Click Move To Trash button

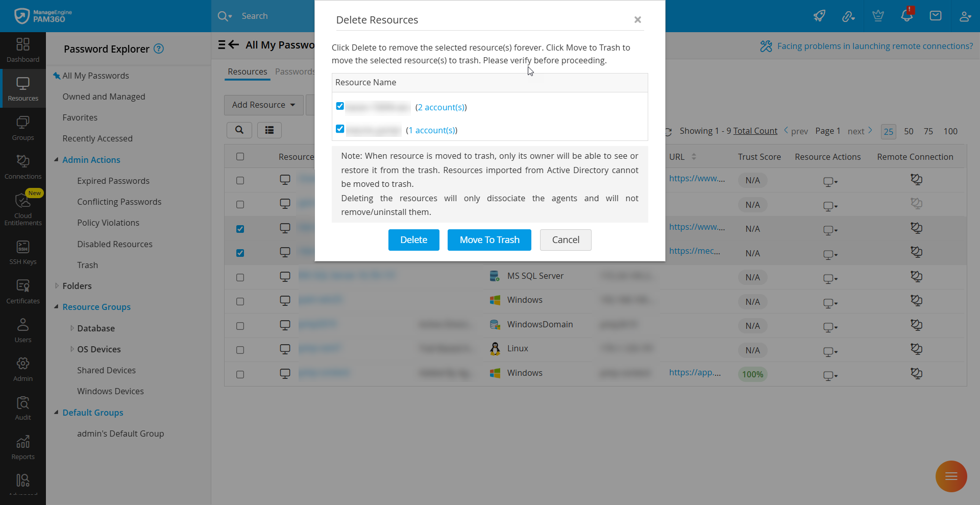click(489, 240)
